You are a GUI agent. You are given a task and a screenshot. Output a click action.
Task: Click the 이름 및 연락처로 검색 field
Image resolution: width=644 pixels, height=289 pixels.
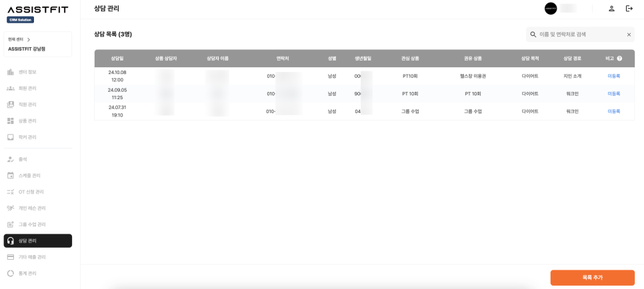tap(579, 35)
